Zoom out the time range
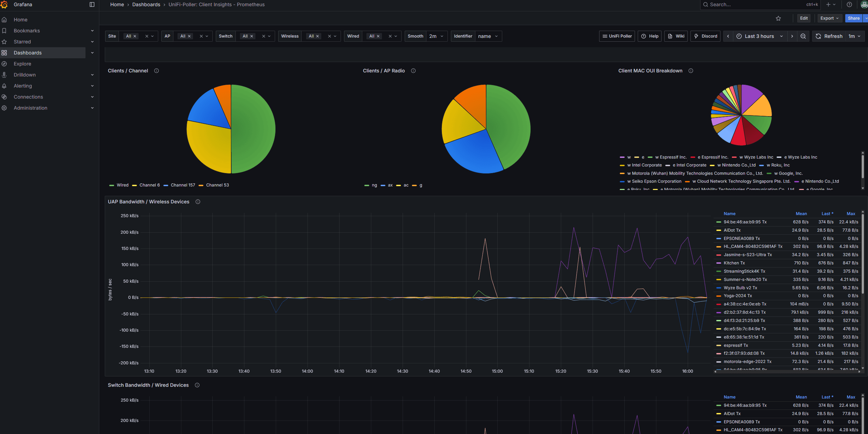 (803, 36)
